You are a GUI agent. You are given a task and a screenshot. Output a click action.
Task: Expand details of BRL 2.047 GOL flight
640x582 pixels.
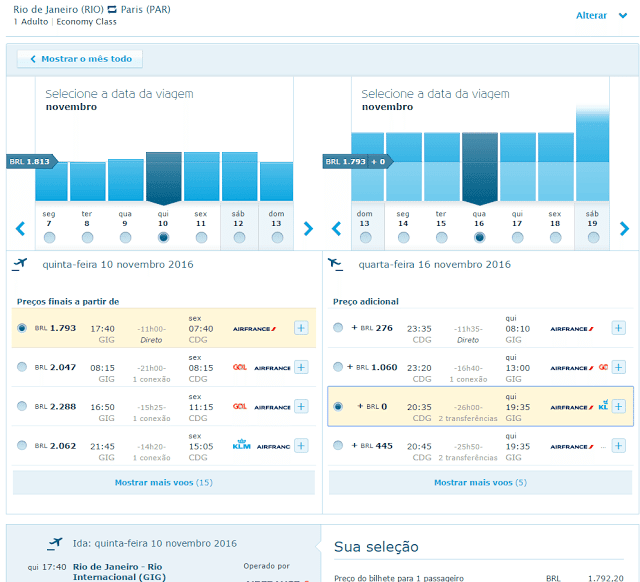(301, 367)
